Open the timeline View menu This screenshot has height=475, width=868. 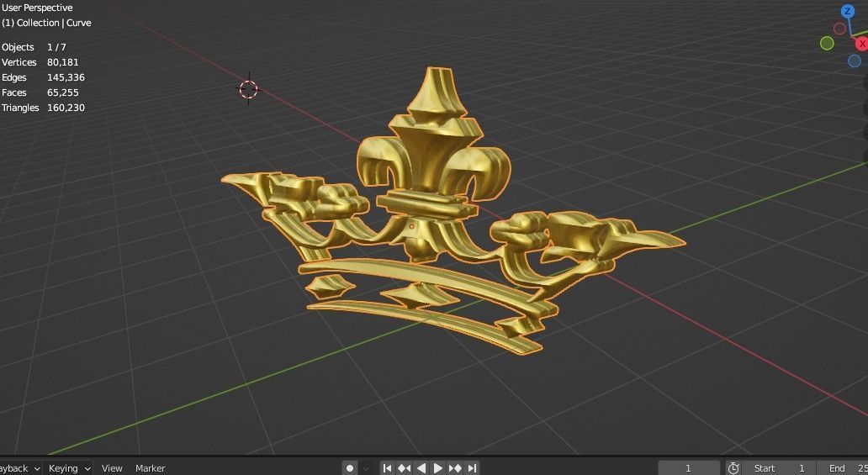point(112,468)
